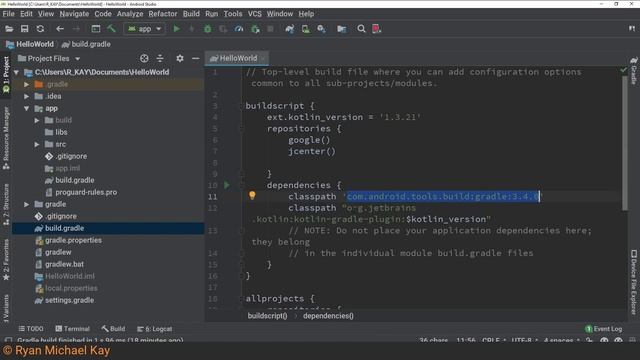This screenshot has height=360, width=640.
Task: Toggle the Resource Manager side panel
Action: (6, 138)
